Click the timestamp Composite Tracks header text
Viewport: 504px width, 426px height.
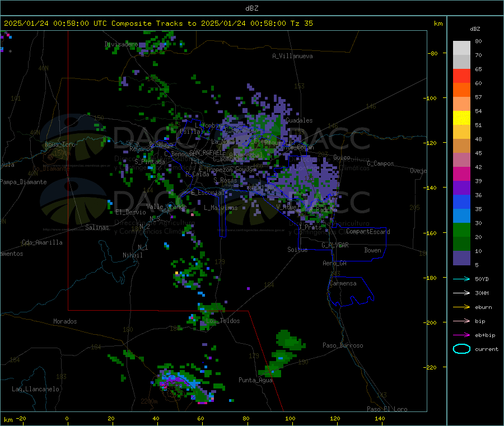pos(158,24)
